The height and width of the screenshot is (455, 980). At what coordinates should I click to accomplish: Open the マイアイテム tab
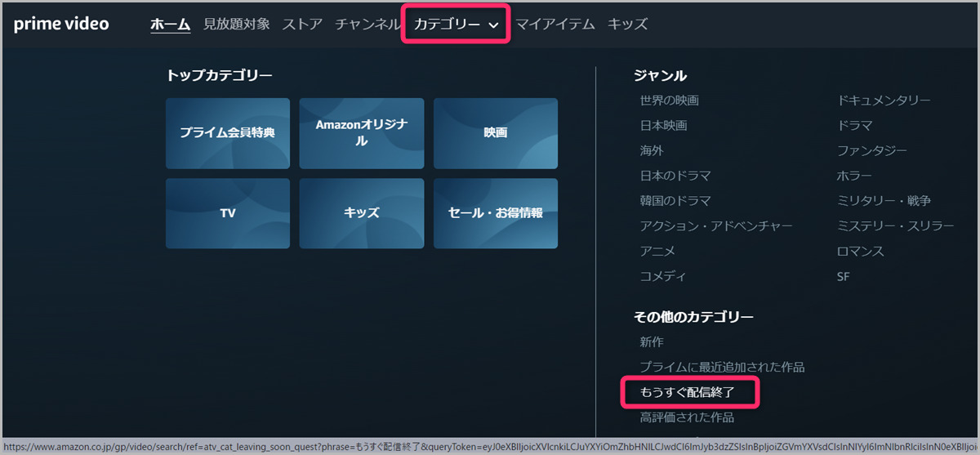click(555, 24)
